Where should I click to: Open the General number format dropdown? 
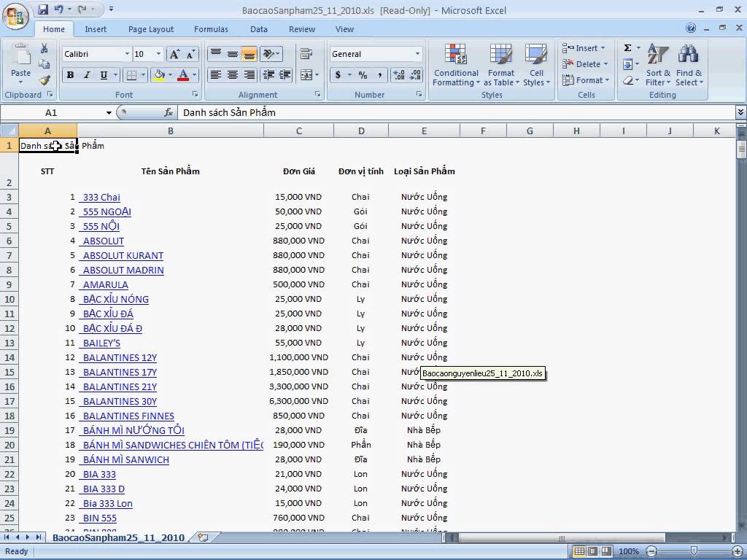click(x=417, y=54)
